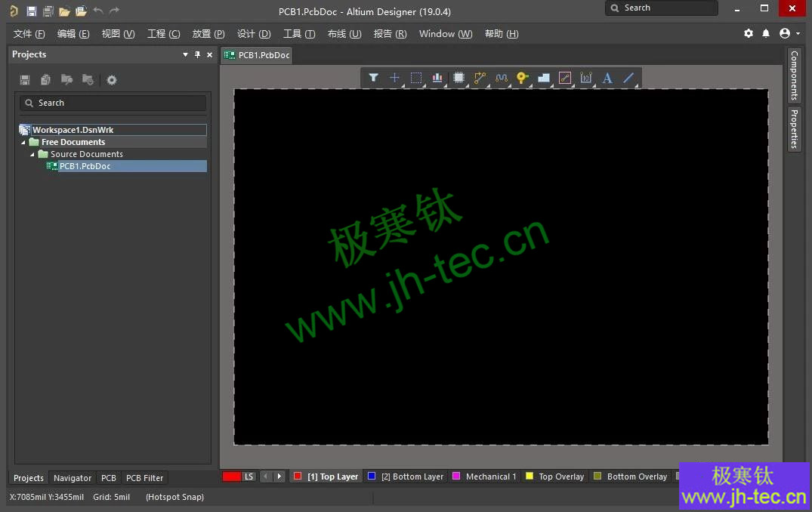Collapse the Free Documents tree node
This screenshot has height=512, width=812.
(x=23, y=143)
